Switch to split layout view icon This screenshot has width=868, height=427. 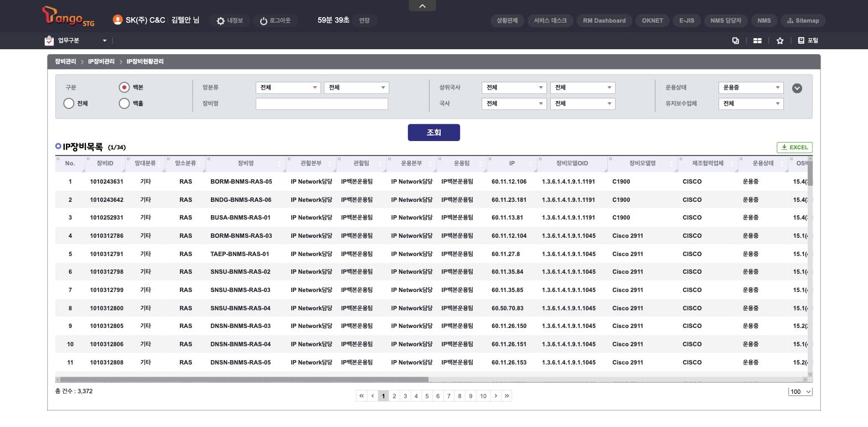pos(757,40)
